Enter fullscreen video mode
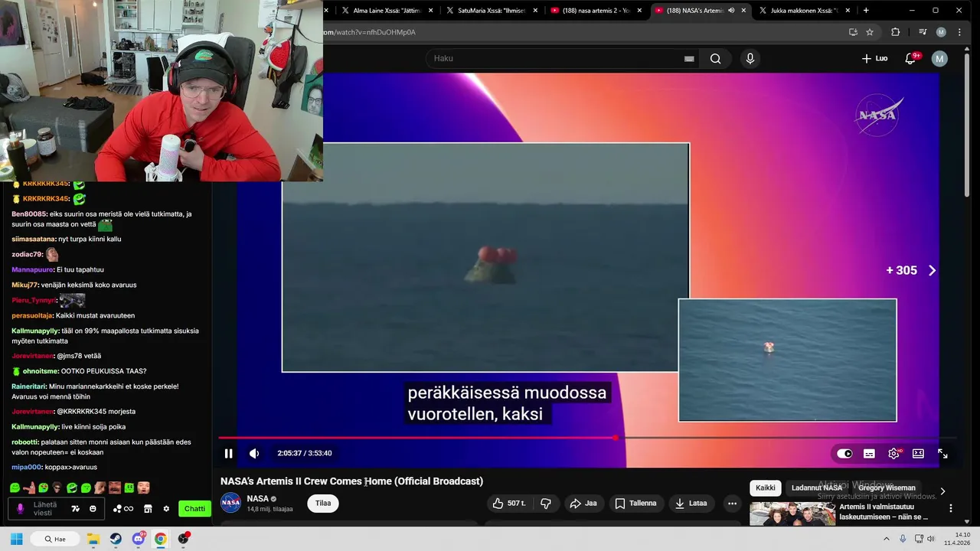This screenshot has width=980, height=551. point(942,454)
